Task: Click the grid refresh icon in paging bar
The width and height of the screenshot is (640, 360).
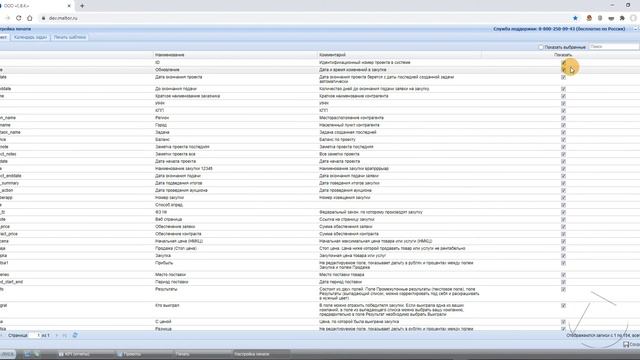Action: pos(75,335)
